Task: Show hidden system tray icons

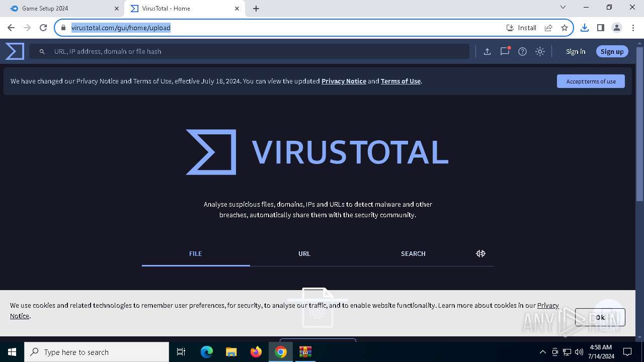Action: point(542,352)
